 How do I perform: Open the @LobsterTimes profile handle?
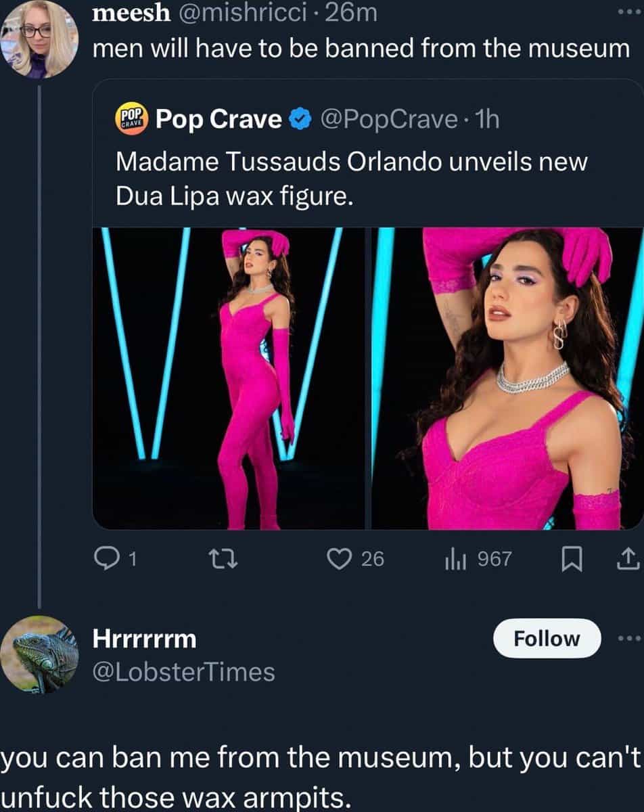183,671
